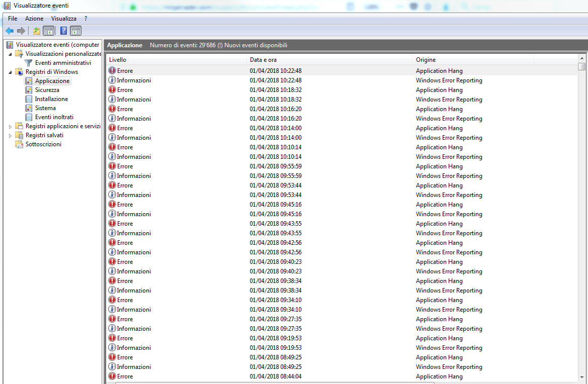588x384 pixels.
Task: Click the Eventi amministrativi filter icon
Action: [x=29, y=62]
